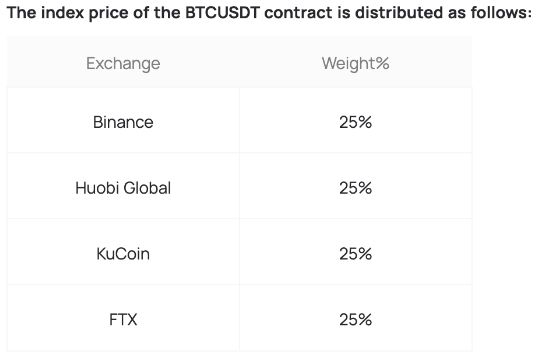This screenshot has height=363, width=538.
Task: Click the word BTCUSDT in the heading
Action: (222, 13)
